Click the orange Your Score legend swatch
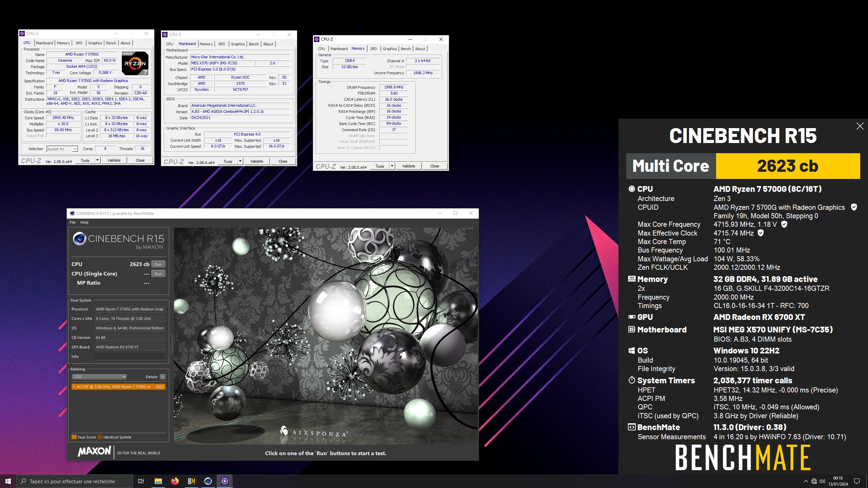Screen dimensions: 868x488 click(74, 437)
